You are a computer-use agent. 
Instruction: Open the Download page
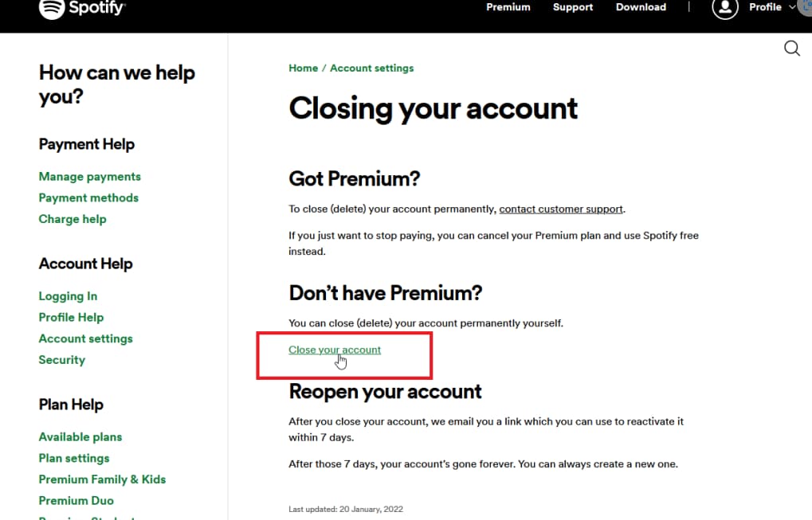click(641, 7)
